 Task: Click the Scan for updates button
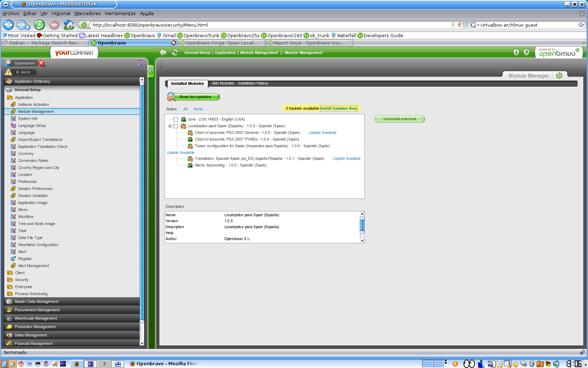pos(195,97)
